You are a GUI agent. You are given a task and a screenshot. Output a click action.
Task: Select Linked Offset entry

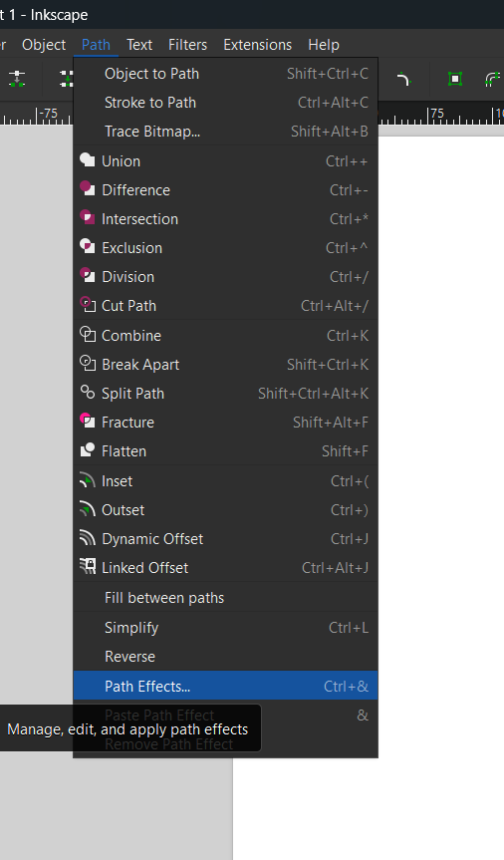pyautogui.click(x=225, y=568)
